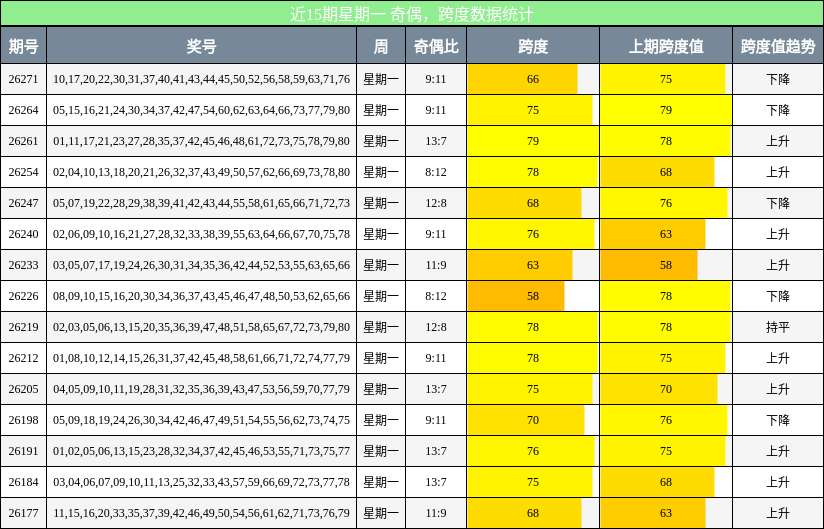Click the 上期跨度值 bar 58 in row 26233
This screenshot has height=529, width=824.
649,265
